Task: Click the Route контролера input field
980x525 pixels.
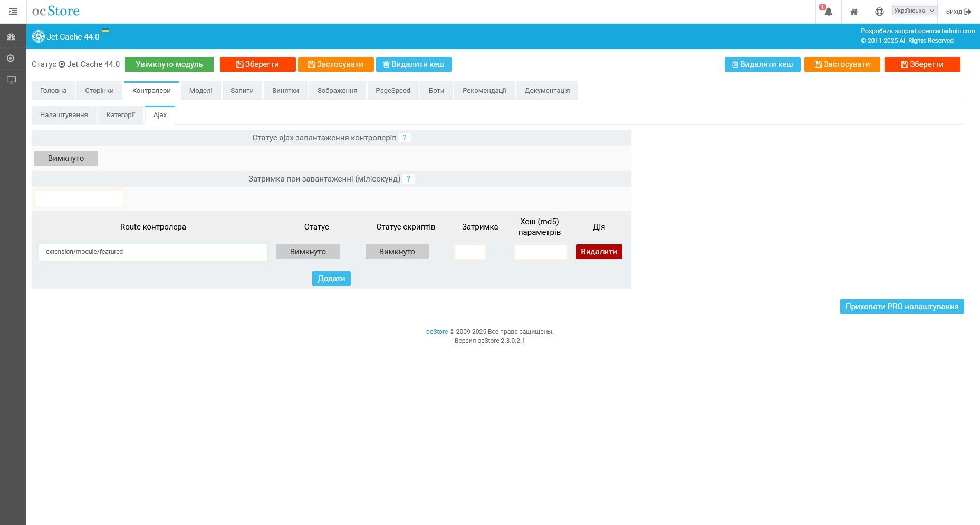Action: tap(153, 252)
